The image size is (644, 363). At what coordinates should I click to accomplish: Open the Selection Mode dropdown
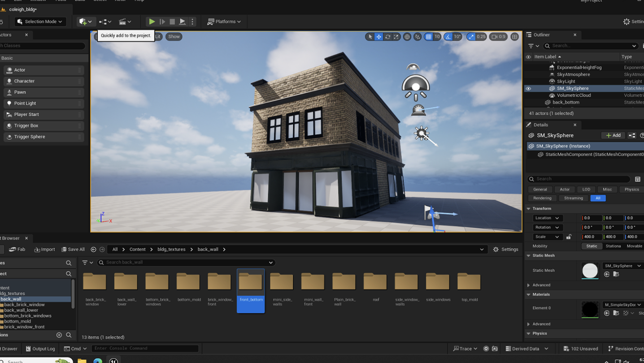pyautogui.click(x=40, y=22)
